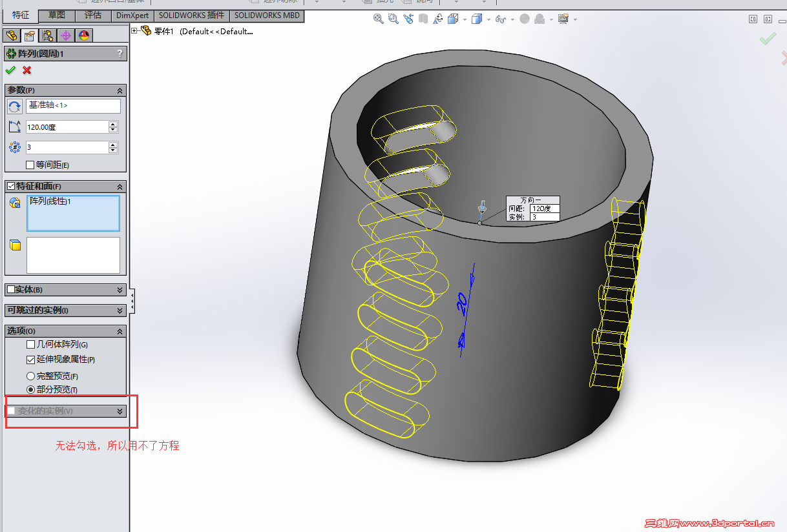
Task: Expand the 零件1 tree node plus box
Action: click(x=134, y=30)
